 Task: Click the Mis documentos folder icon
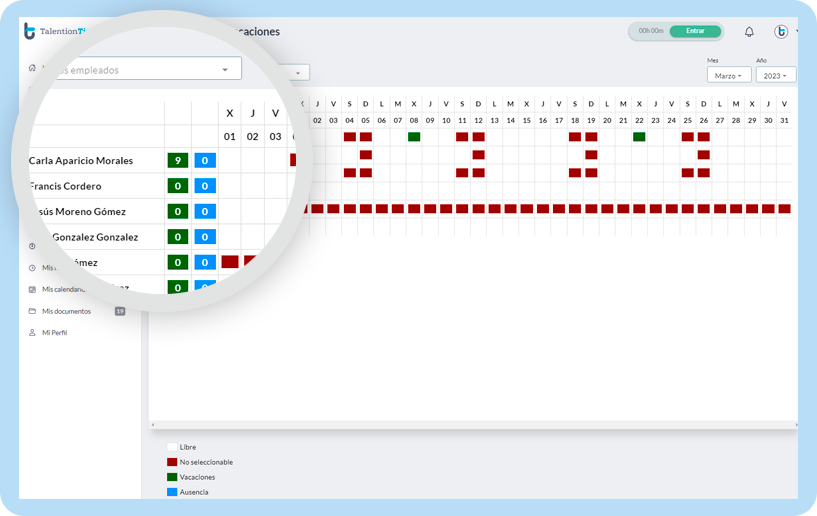32,311
